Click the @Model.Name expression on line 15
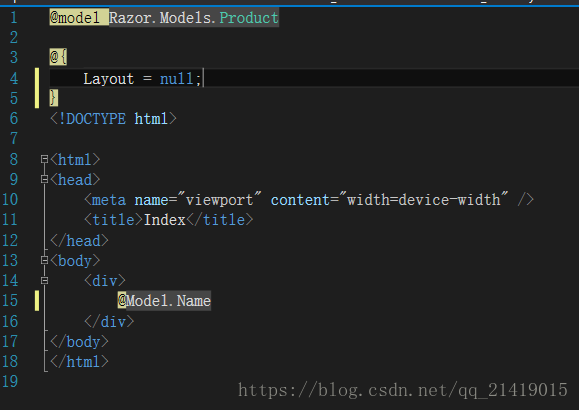Image resolution: width=579 pixels, height=410 pixels. 164,301
